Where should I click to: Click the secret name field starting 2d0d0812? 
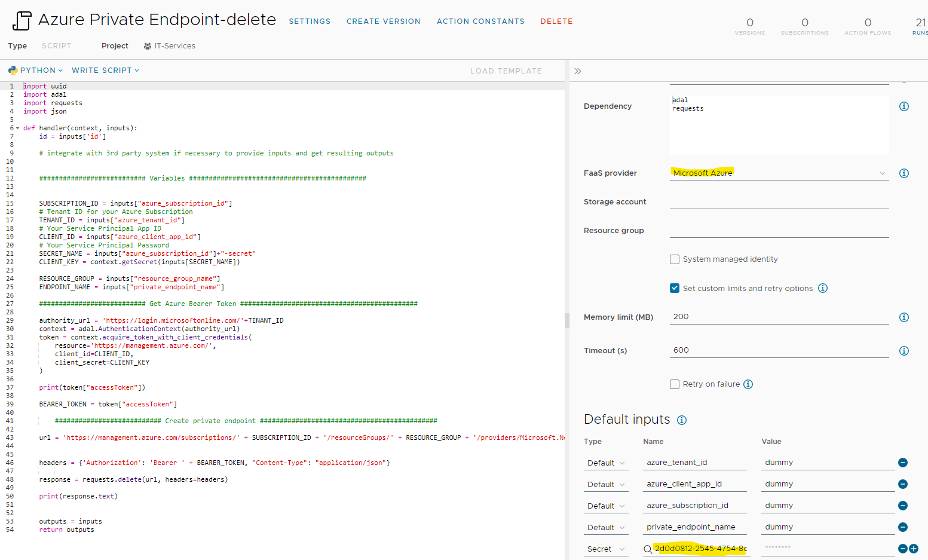pos(700,549)
